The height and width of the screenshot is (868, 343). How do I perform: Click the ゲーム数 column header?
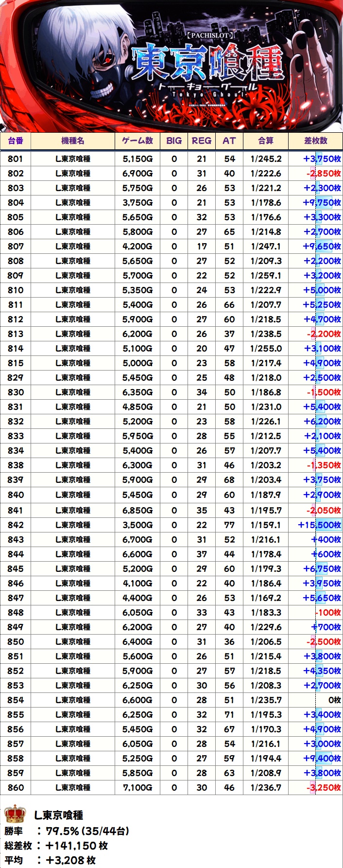[137, 141]
